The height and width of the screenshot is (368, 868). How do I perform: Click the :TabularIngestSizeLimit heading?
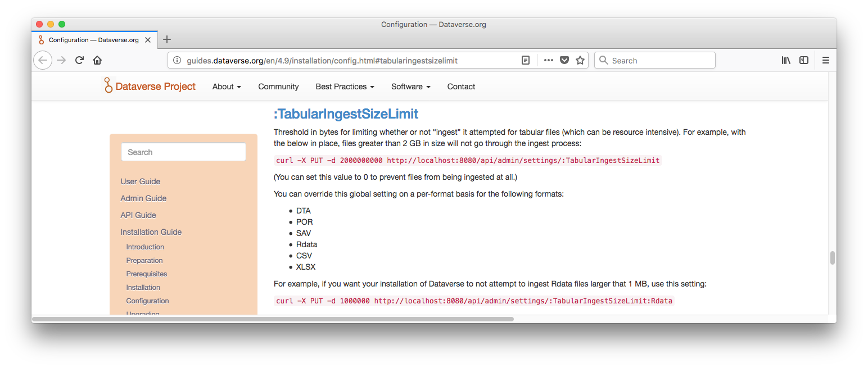point(346,114)
